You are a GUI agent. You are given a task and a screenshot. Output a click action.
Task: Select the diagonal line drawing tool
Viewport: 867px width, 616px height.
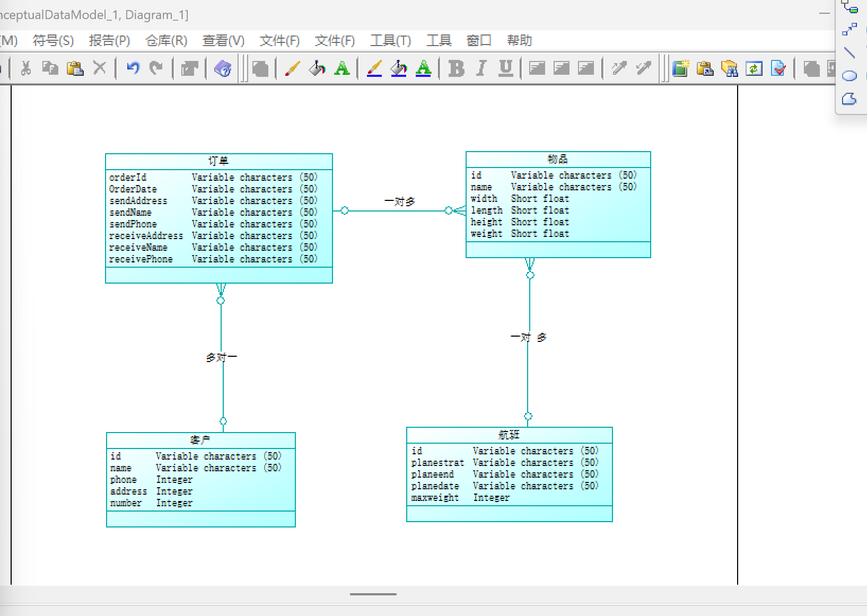point(850,52)
